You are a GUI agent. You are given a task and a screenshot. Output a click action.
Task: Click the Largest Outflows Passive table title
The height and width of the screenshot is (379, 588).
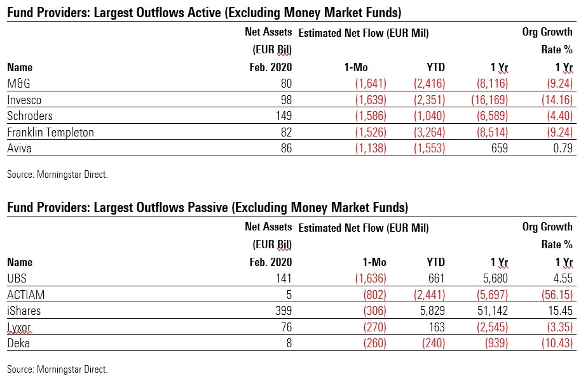208,207
